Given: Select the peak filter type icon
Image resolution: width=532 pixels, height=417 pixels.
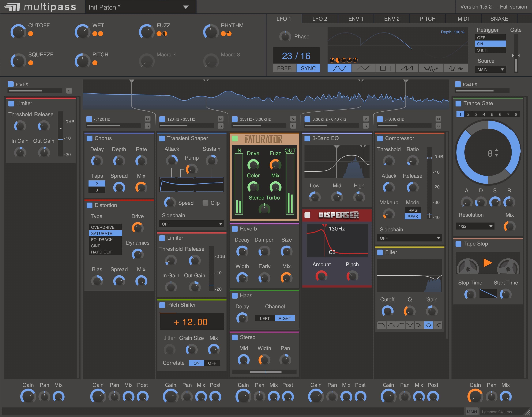Looking at the screenshot, I should (428, 325).
